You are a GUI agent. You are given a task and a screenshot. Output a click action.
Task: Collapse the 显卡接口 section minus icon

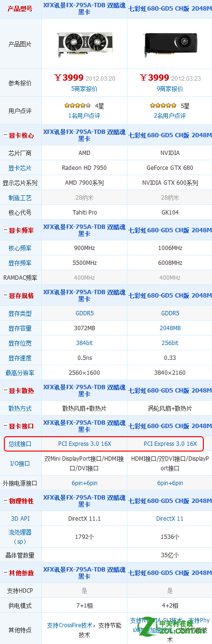tap(5, 426)
